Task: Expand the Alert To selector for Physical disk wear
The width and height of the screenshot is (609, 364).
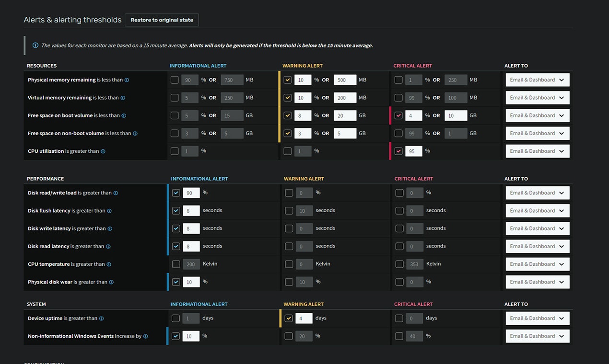Action: coord(537,282)
